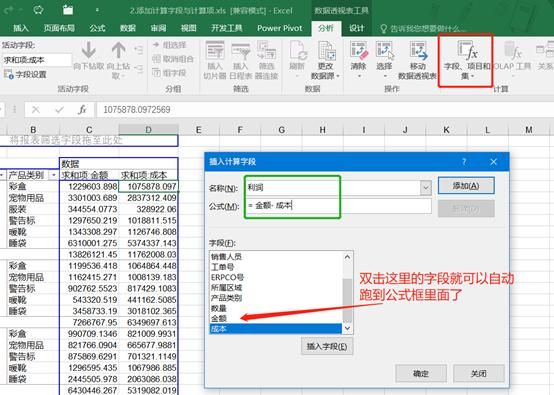This screenshot has width=554, height=395.
Task: Open the 字段、项目和集 calculations menu
Action: point(466,60)
